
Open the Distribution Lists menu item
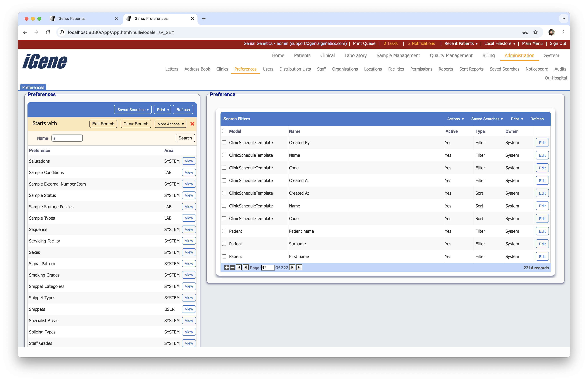pyautogui.click(x=295, y=69)
